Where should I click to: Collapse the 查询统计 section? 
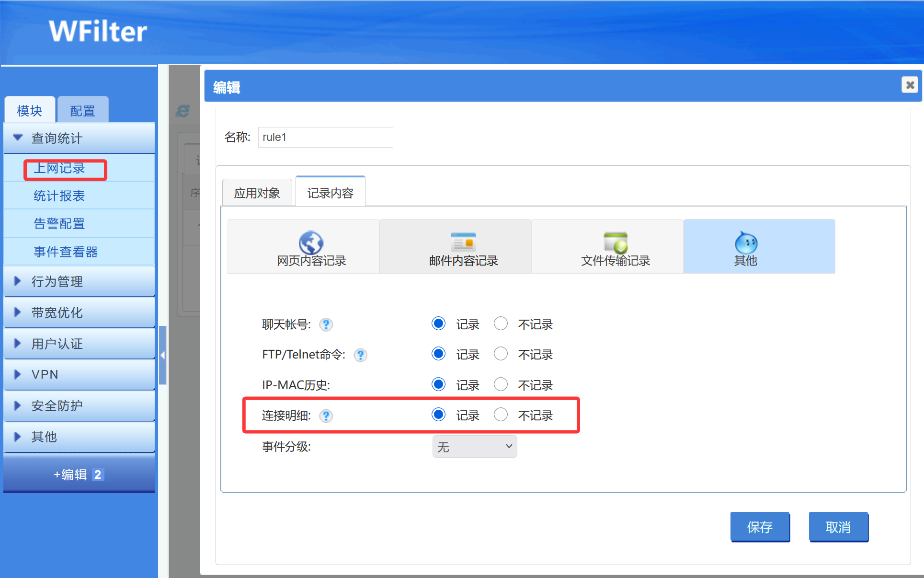(80, 138)
